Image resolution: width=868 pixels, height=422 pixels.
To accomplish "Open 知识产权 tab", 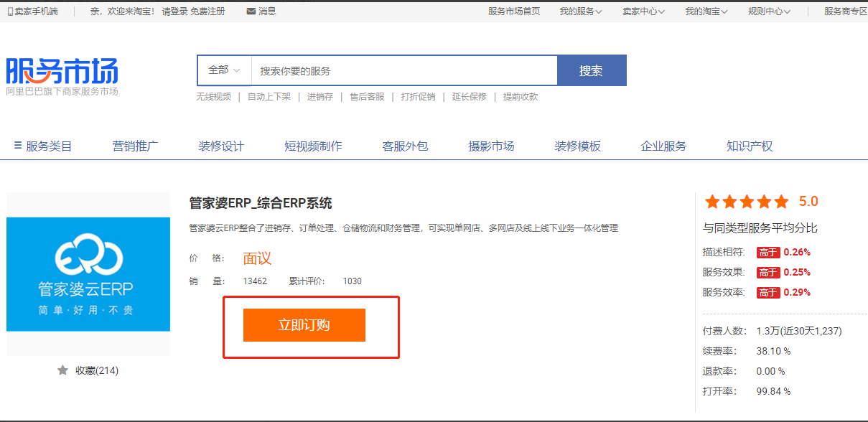I will (x=750, y=146).
